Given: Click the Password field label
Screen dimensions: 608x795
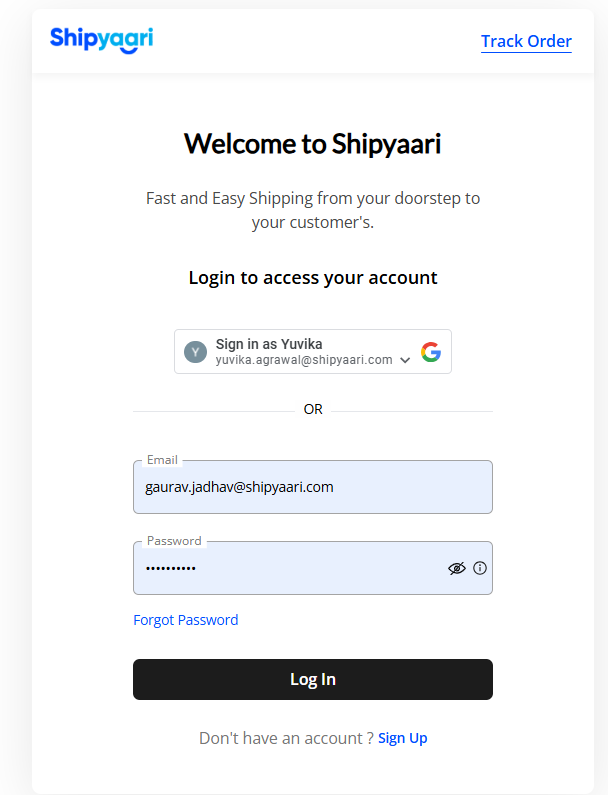Looking at the screenshot, I should coord(174,541).
